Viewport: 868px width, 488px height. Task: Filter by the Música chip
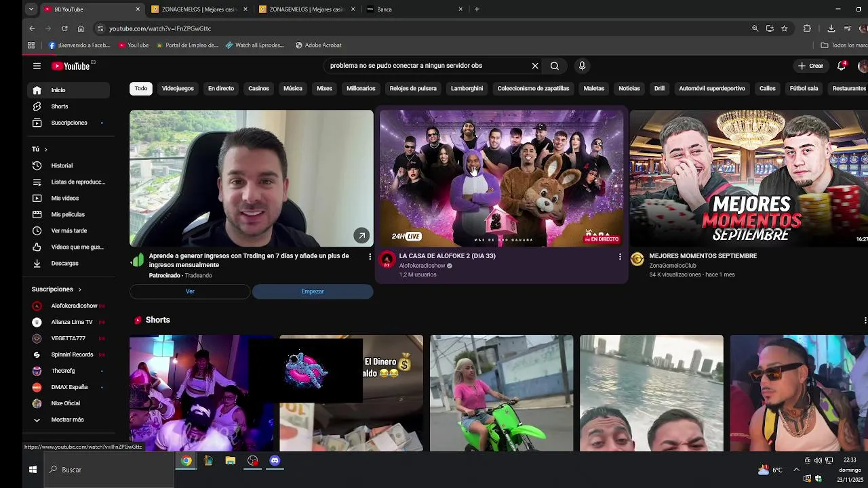tap(293, 89)
